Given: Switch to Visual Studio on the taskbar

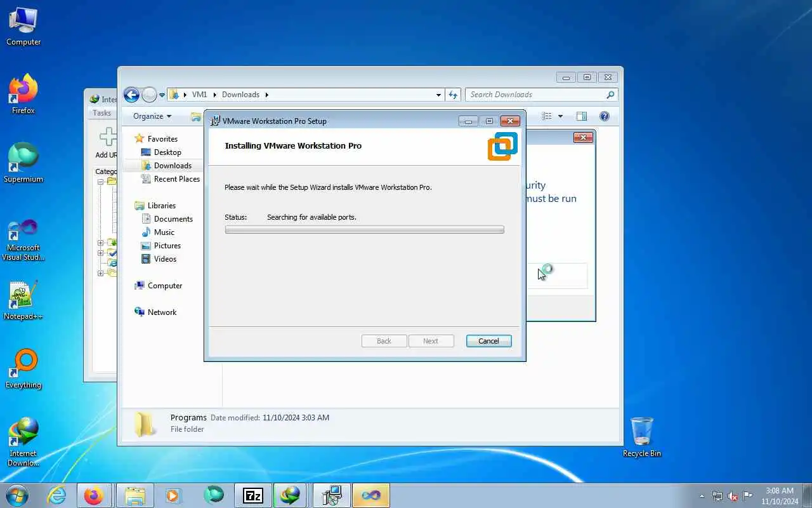Looking at the screenshot, I should pos(371,495).
